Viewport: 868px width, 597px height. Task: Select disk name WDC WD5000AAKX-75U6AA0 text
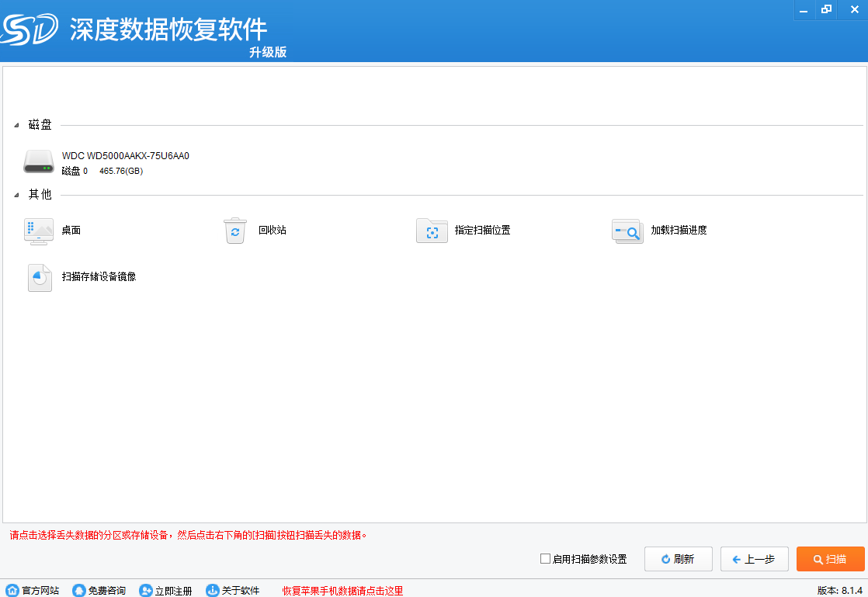click(126, 156)
